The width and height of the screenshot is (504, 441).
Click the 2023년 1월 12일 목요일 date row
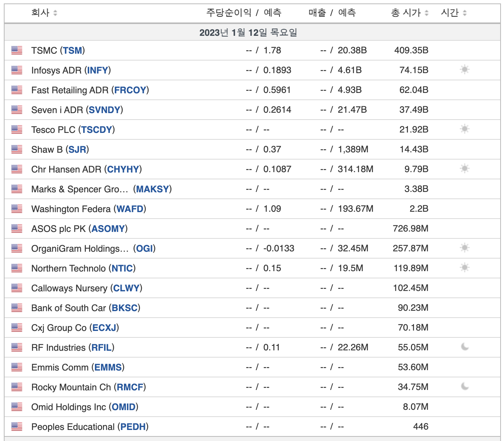tap(252, 32)
